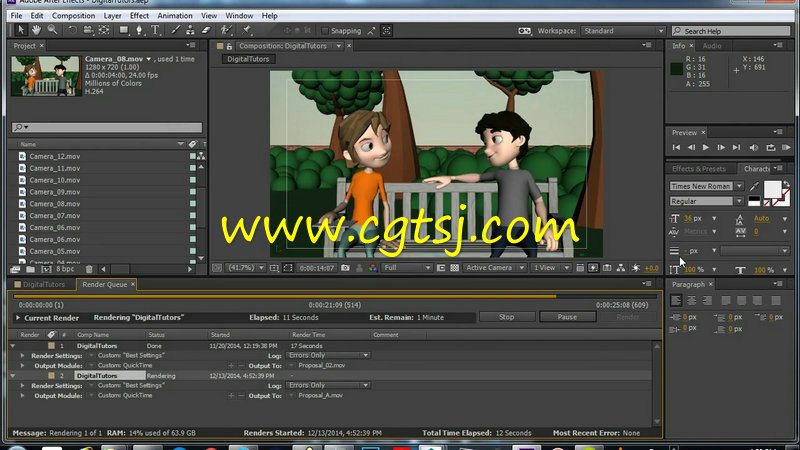Open the 1 View layout dropdown
800x450 pixels.
point(551,268)
